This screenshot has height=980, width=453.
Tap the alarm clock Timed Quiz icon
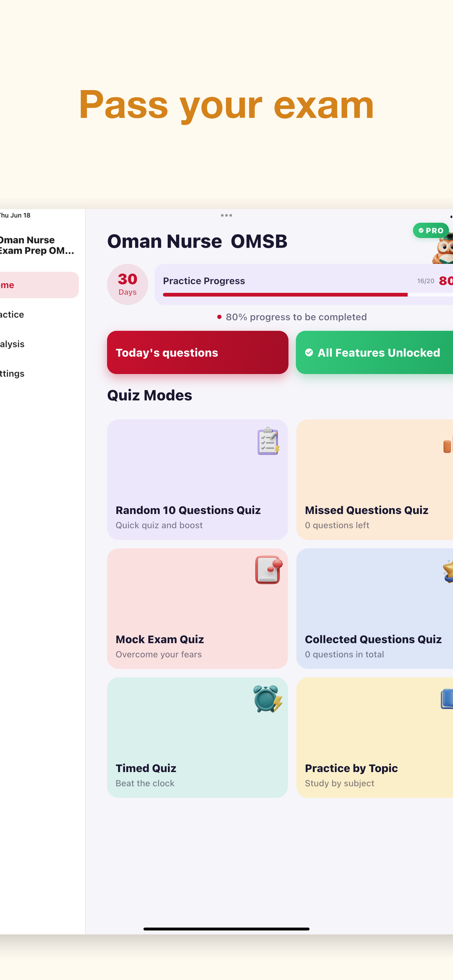[268, 699]
